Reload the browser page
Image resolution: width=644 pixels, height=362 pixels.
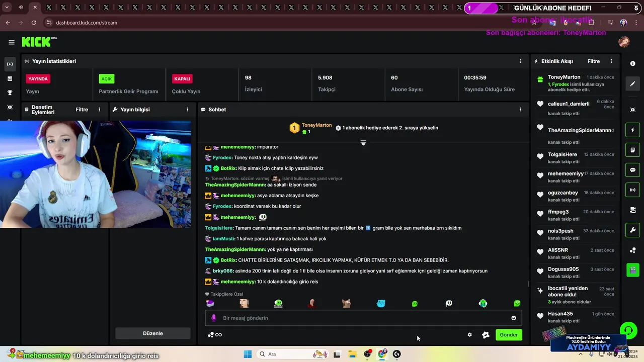point(34,23)
